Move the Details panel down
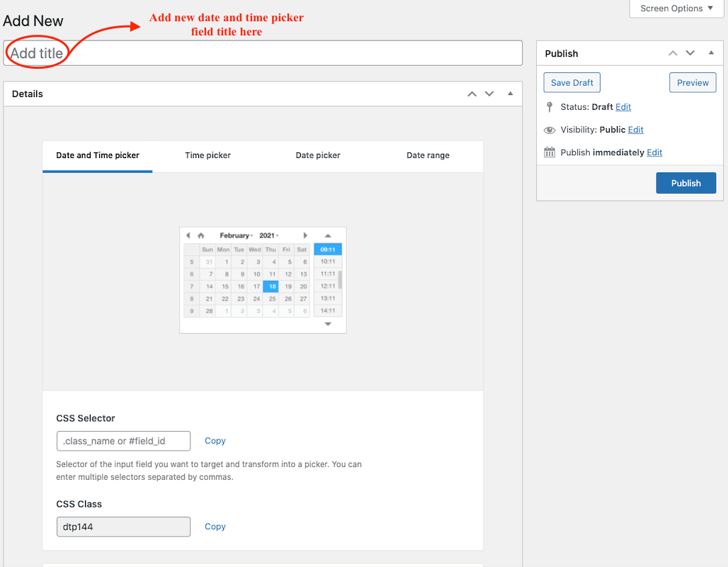 489,94
